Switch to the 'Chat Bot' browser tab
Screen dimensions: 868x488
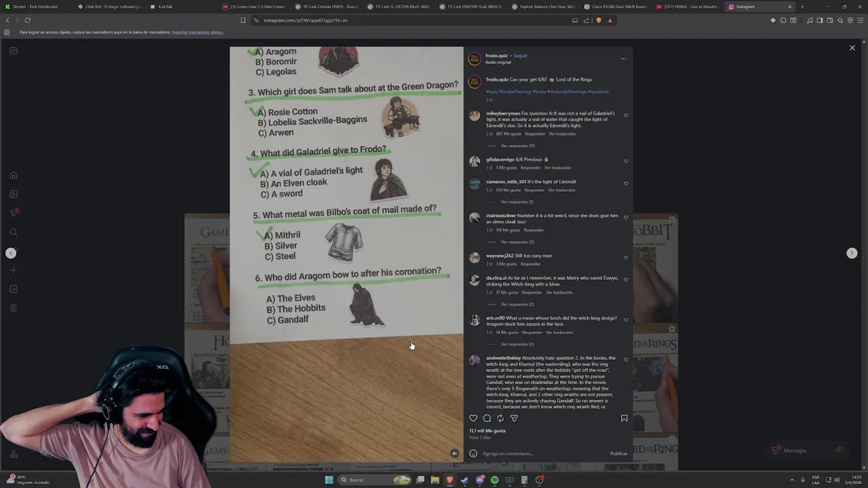pyautogui.click(x=108, y=7)
